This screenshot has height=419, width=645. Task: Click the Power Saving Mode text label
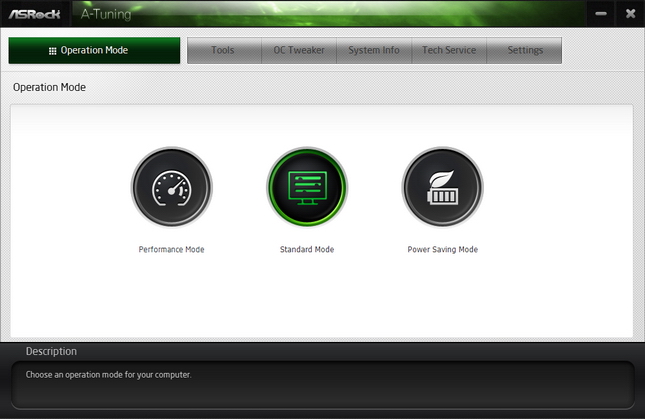[442, 250]
